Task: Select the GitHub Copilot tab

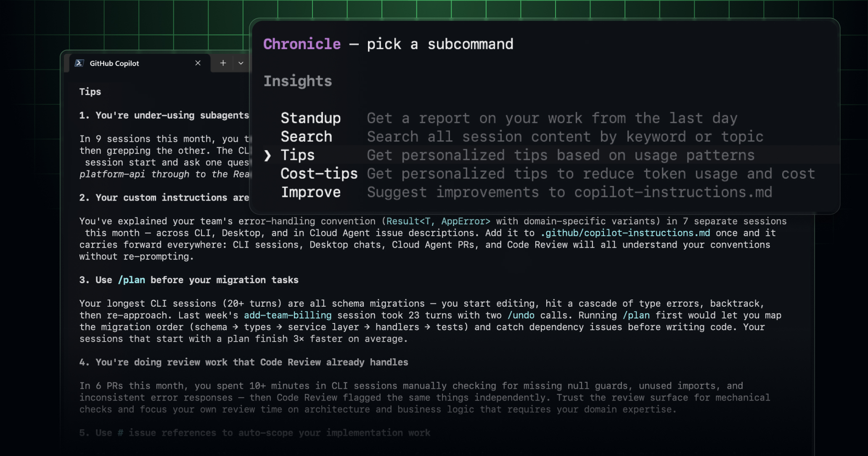Action: [140, 63]
